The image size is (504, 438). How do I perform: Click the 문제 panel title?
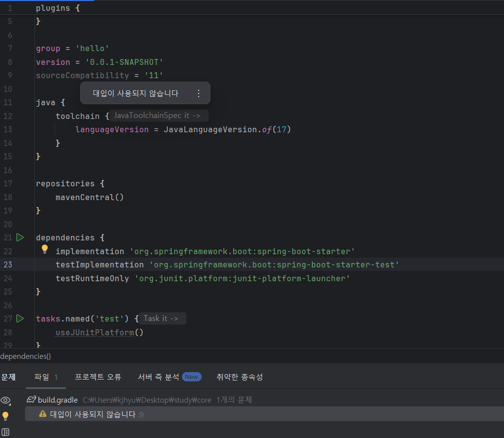point(8,377)
